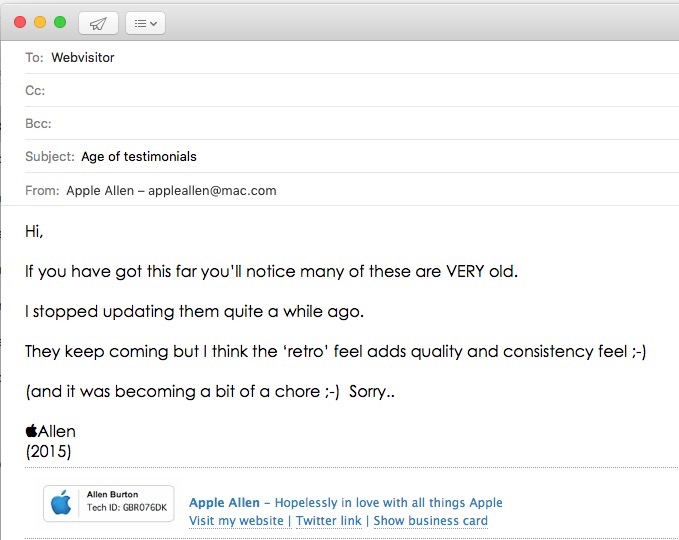Zoom the window with the green button
This screenshot has width=679, height=540.
[x=60, y=21]
